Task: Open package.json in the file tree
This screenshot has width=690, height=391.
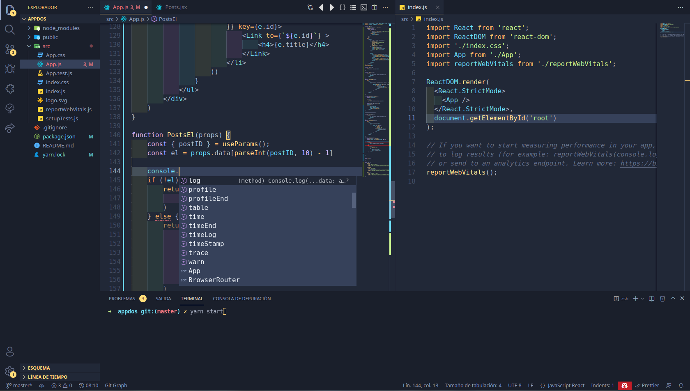Action: 59,137
